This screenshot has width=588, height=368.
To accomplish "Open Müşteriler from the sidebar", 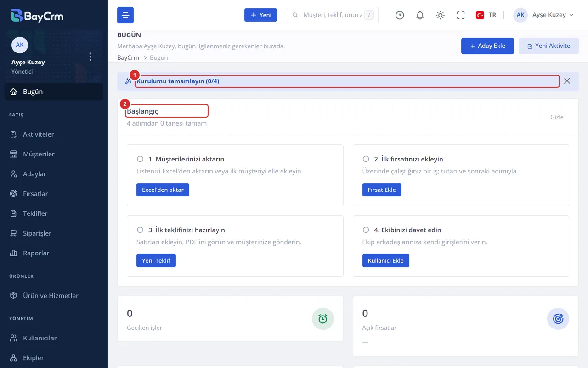I will [x=54, y=154].
